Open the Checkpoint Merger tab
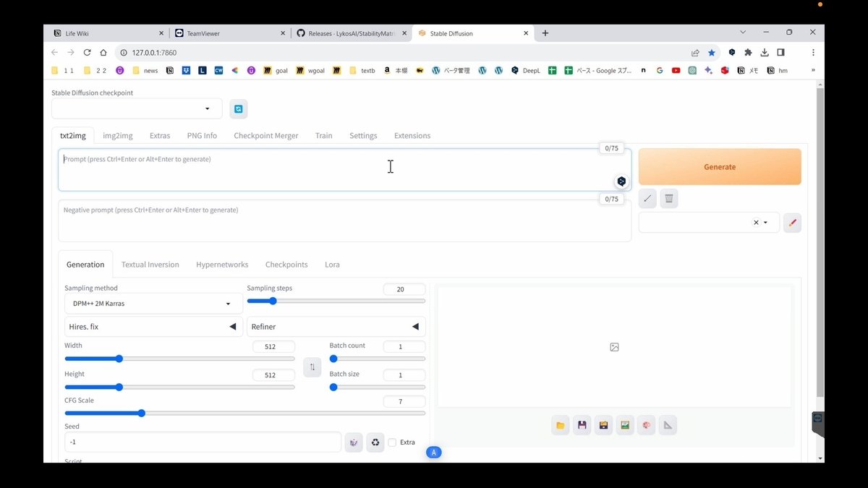 [x=266, y=136]
